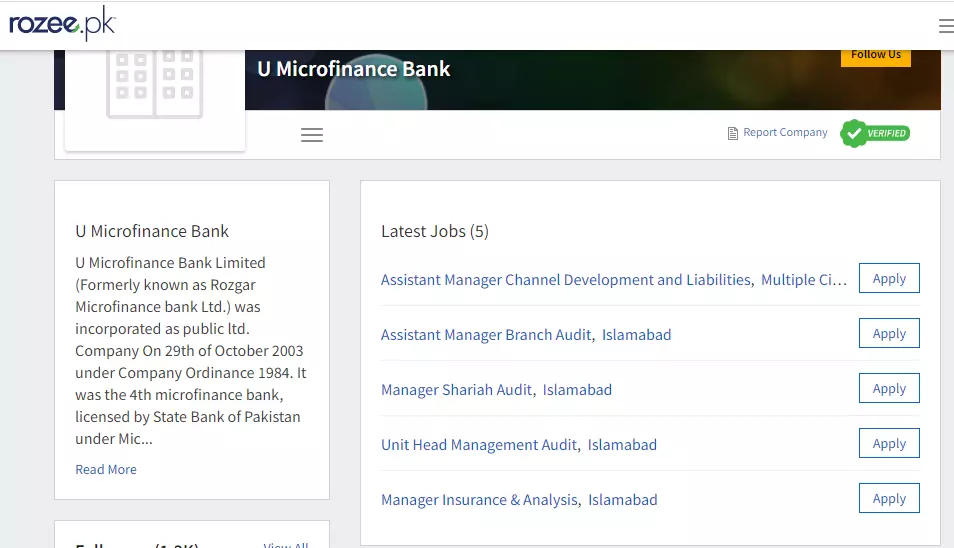Click Islamabad next to Manager Shariah Audit
Screen dimensions: 954x548
(577, 390)
